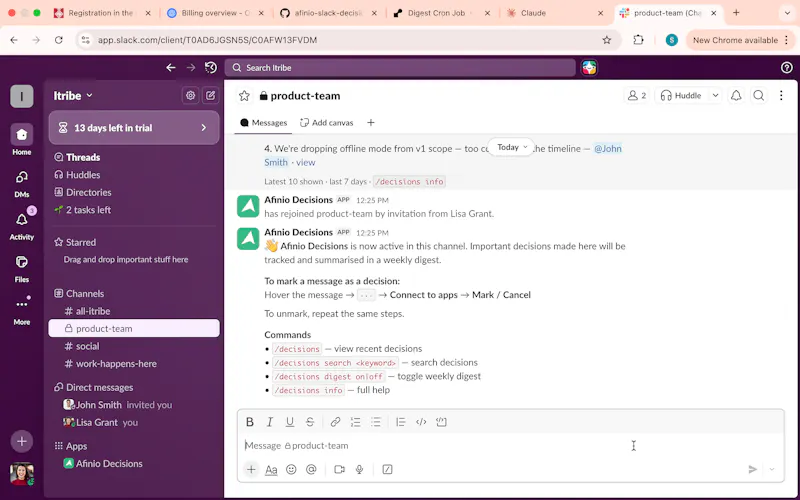Viewport: 800px width, 500px height.
Task: Toggle italic formatting in composer
Action: (270, 422)
